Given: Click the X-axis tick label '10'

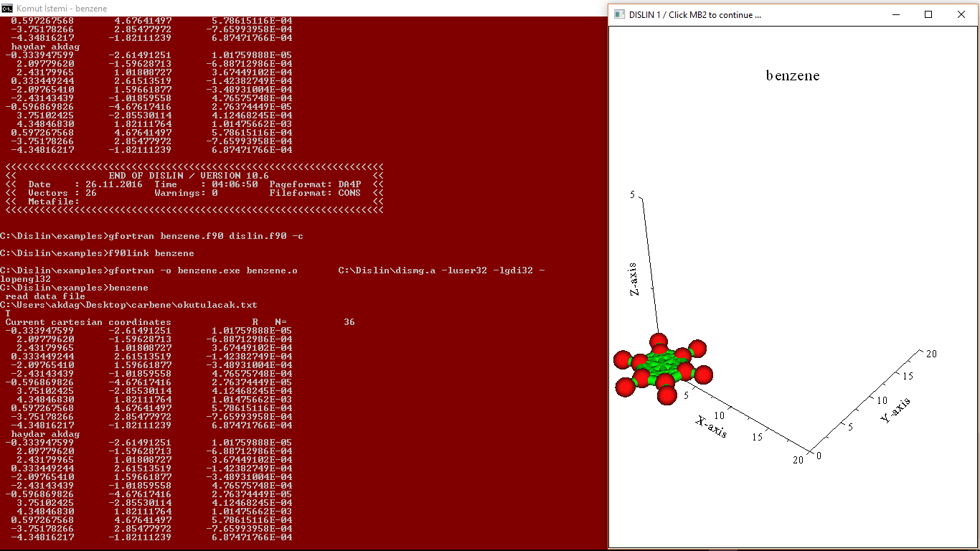Looking at the screenshot, I should [719, 415].
